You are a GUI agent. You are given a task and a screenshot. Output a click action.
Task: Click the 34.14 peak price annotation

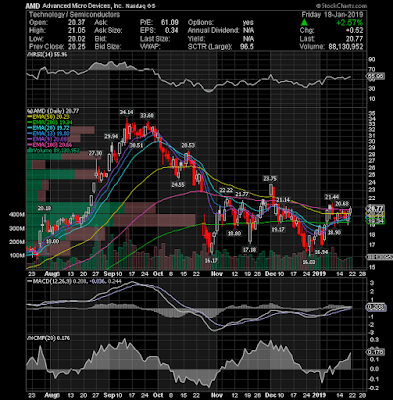coord(127,112)
